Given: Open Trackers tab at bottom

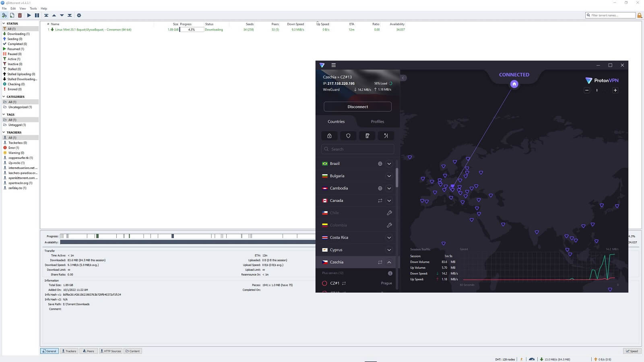Looking at the screenshot, I should pyautogui.click(x=69, y=351).
